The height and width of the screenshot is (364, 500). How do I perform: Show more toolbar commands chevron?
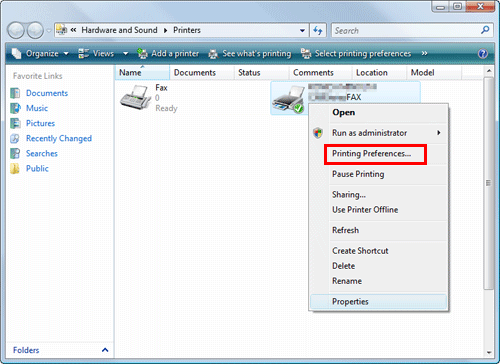pyautogui.click(x=424, y=53)
